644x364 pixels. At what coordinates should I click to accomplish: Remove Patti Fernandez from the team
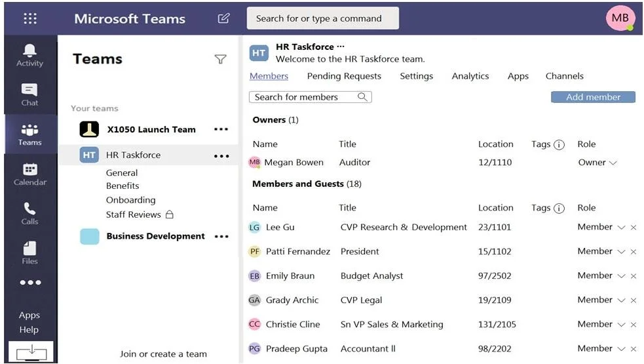pyautogui.click(x=634, y=252)
